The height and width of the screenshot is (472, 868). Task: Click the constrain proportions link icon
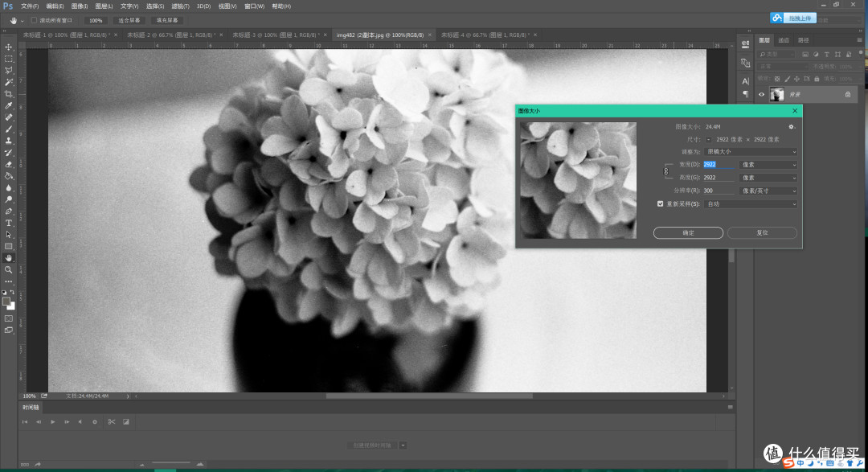pos(666,171)
